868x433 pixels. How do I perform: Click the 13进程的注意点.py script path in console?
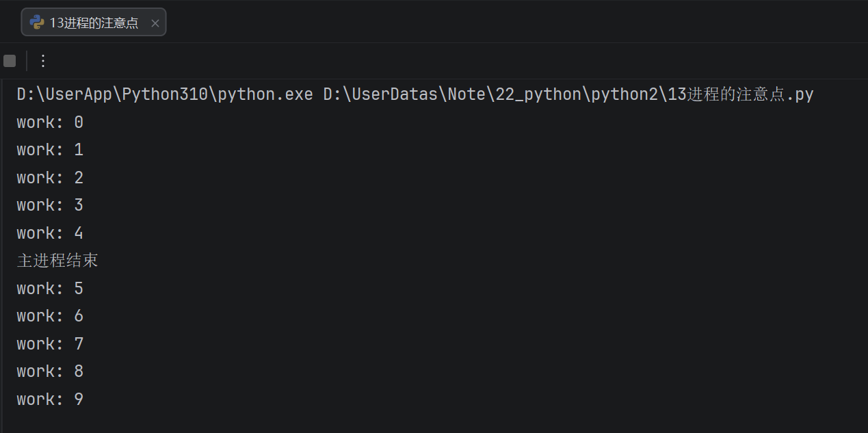(568, 94)
